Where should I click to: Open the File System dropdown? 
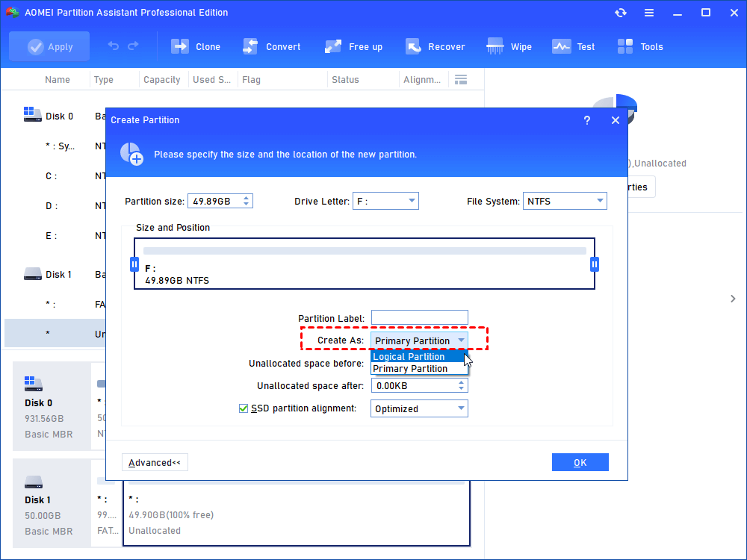pyautogui.click(x=565, y=201)
